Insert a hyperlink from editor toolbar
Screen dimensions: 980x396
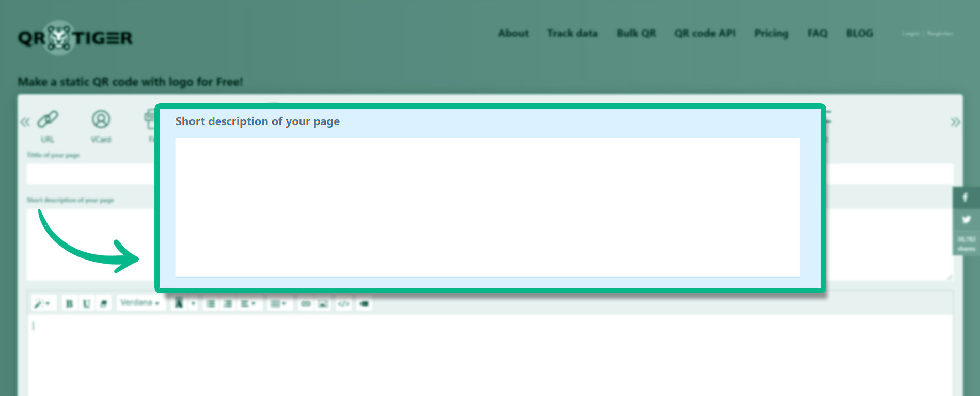point(306,304)
